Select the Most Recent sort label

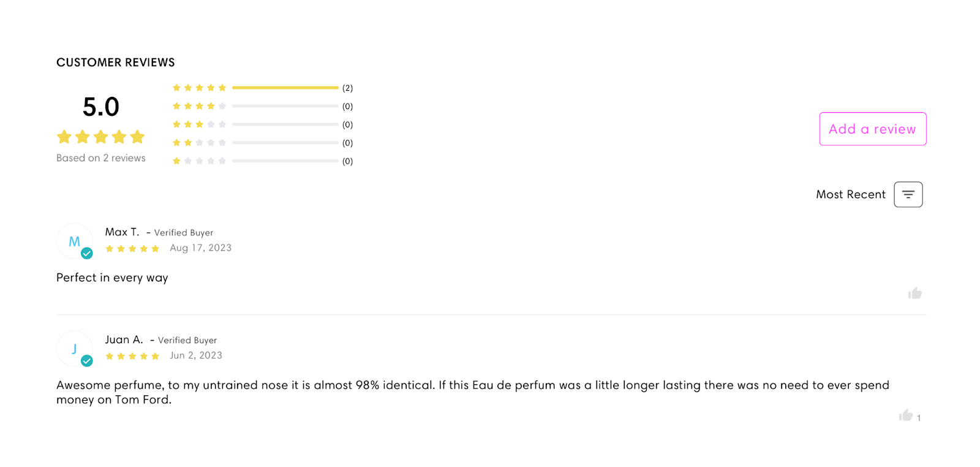pos(850,194)
